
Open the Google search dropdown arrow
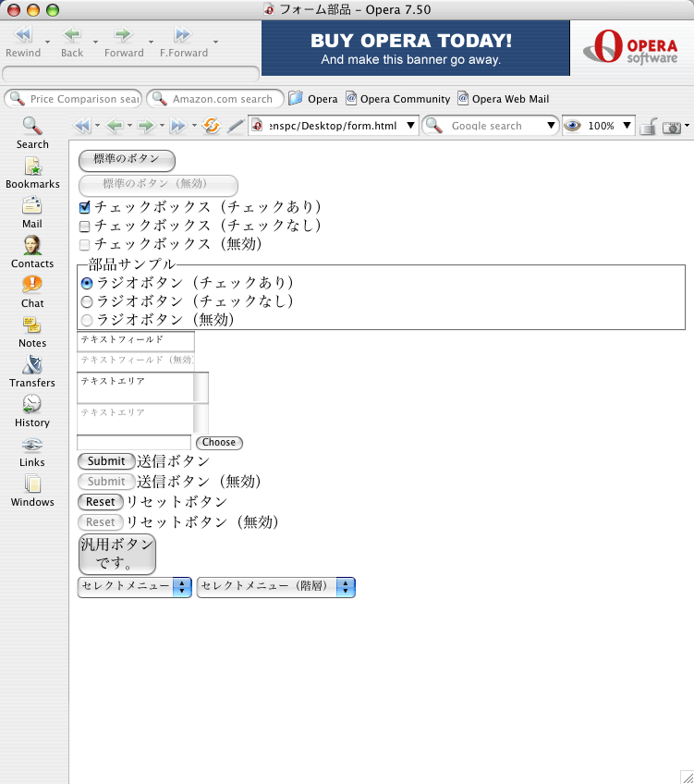click(x=551, y=126)
